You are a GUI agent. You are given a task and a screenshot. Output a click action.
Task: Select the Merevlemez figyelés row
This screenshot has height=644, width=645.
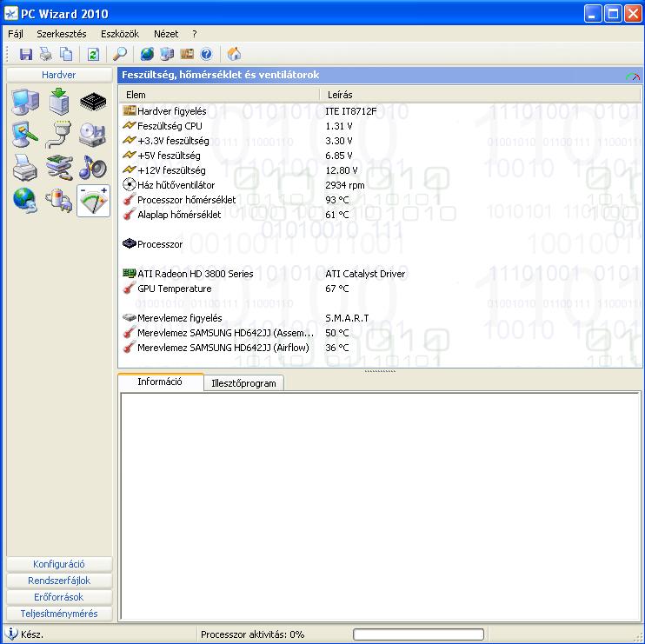pos(380,318)
